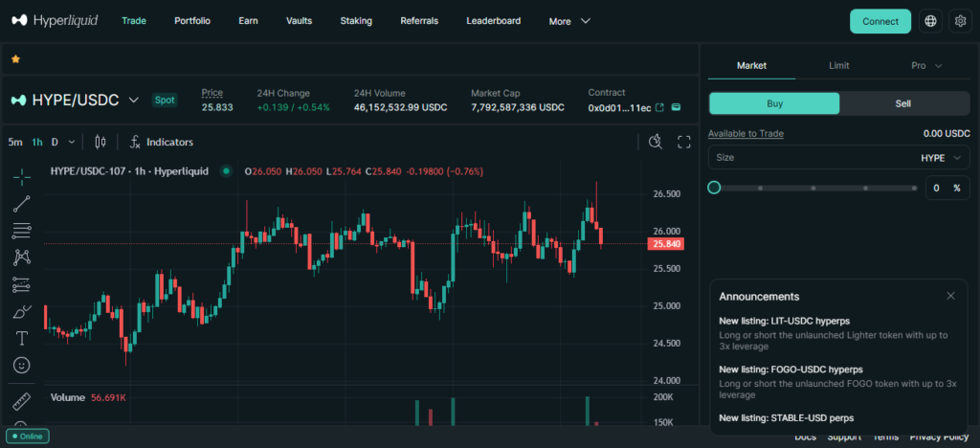Open the language globe icon
Screen dimensions: 980x448
pos(930,21)
